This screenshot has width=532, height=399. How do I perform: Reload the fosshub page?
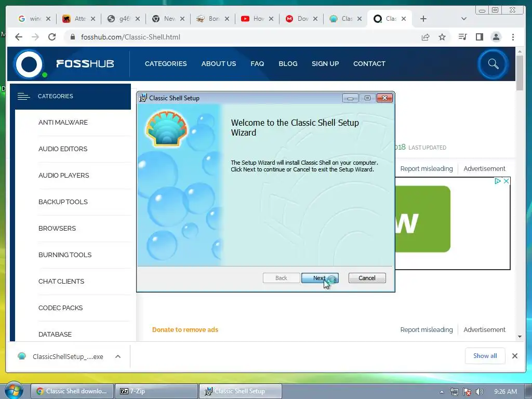pyautogui.click(x=52, y=37)
